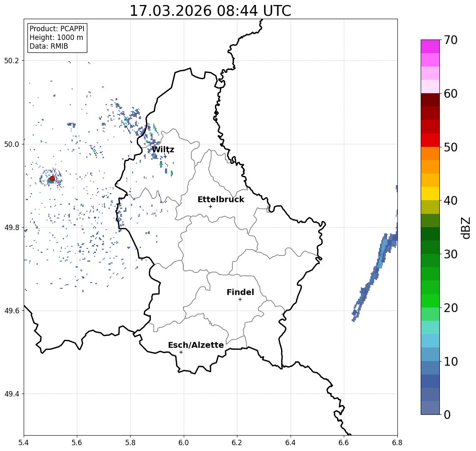Click the 6.6 longitude tick label
Viewport: 476px width, 451px height.
click(344, 443)
